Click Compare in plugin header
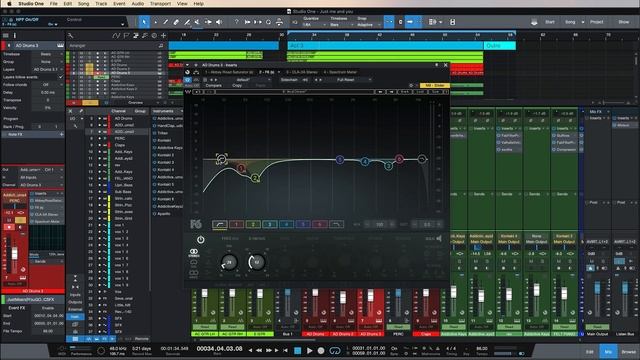This screenshot has width=640, height=360. pyautogui.click(x=213, y=86)
